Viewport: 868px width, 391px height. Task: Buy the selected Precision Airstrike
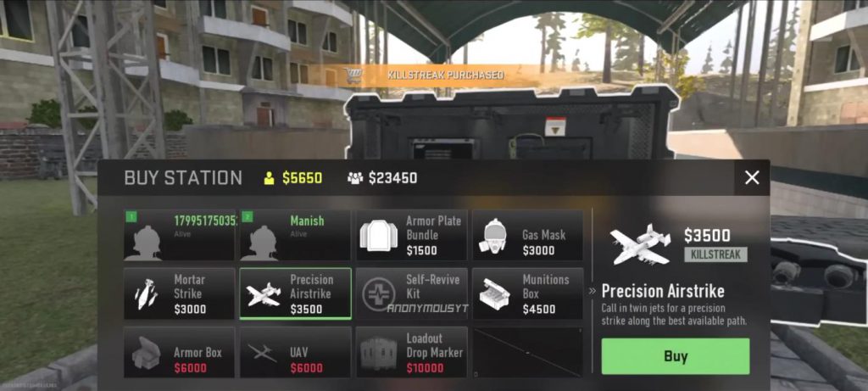(676, 356)
